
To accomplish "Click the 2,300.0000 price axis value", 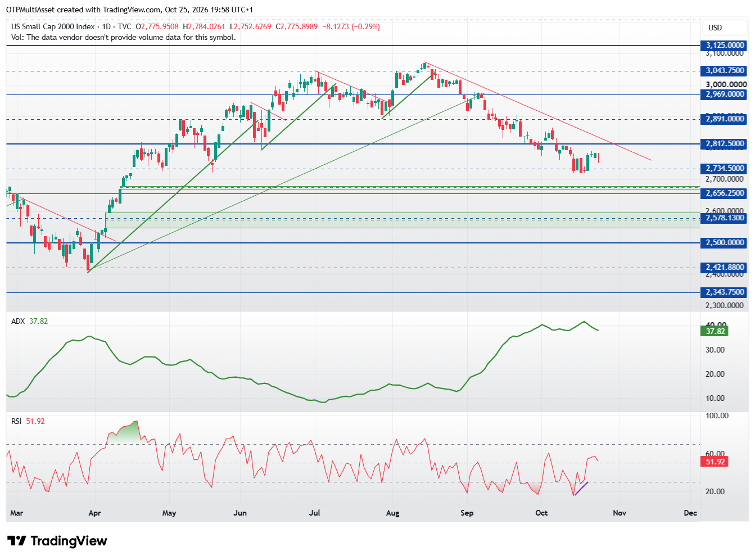I will click(x=726, y=305).
